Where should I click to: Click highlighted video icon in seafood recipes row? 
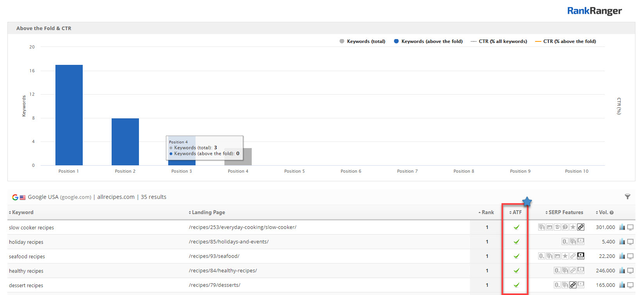click(x=581, y=256)
